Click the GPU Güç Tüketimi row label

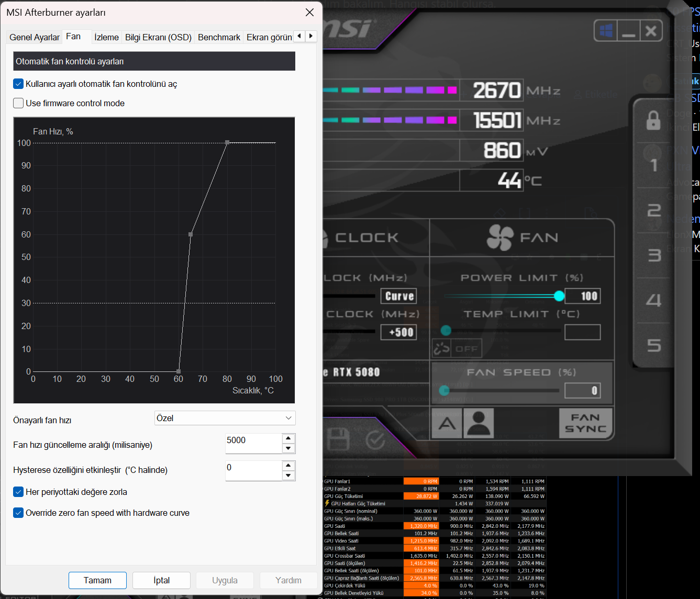pos(343,496)
